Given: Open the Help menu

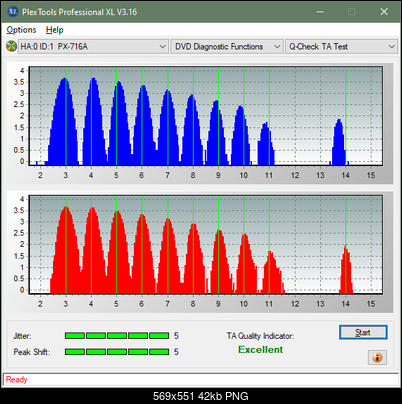Looking at the screenshot, I should tap(55, 30).
